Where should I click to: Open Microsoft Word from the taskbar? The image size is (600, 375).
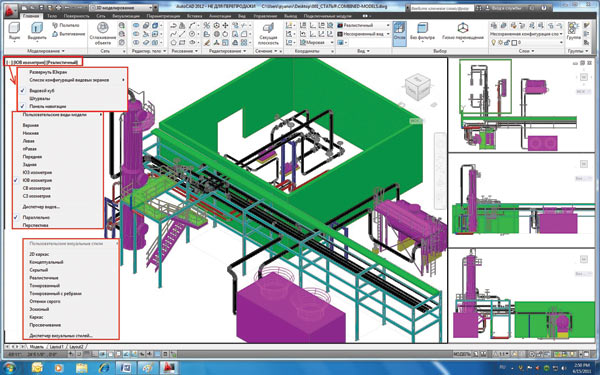tap(126, 368)
